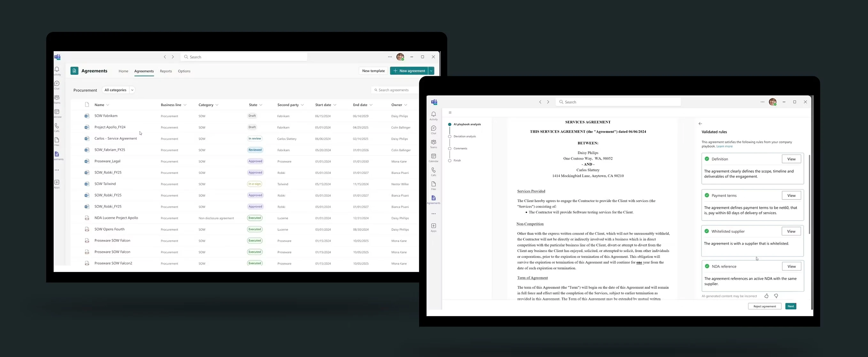Open profile avatar in left window

(400, 57)
